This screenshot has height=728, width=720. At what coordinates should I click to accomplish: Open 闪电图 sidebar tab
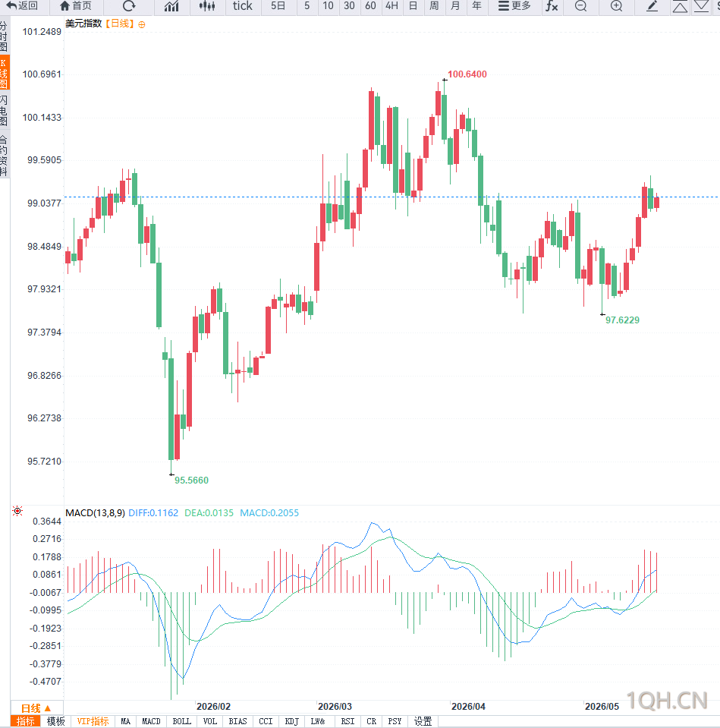point(5,111)
